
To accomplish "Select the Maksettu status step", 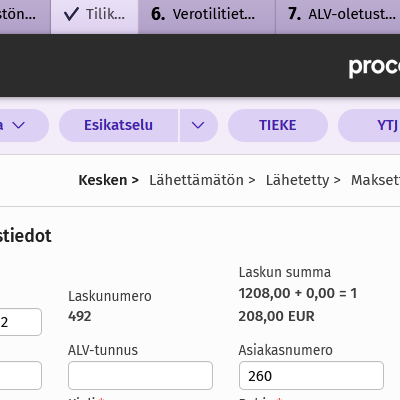I will click(375, 180).
